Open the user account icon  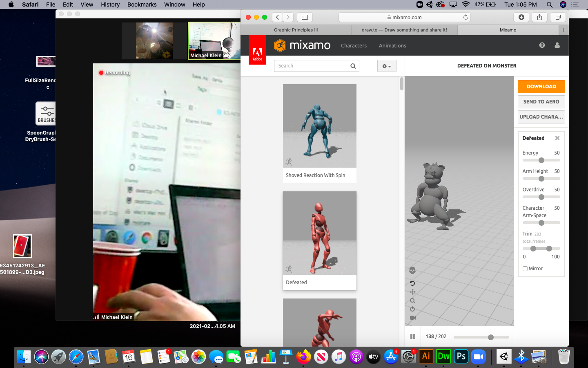coord(557,45)
